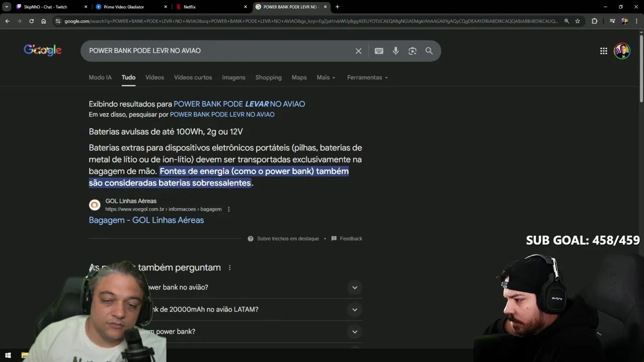Screen dimensions: 644x362
Task: Select the Tudo results tab
Action: coord(128,77)
